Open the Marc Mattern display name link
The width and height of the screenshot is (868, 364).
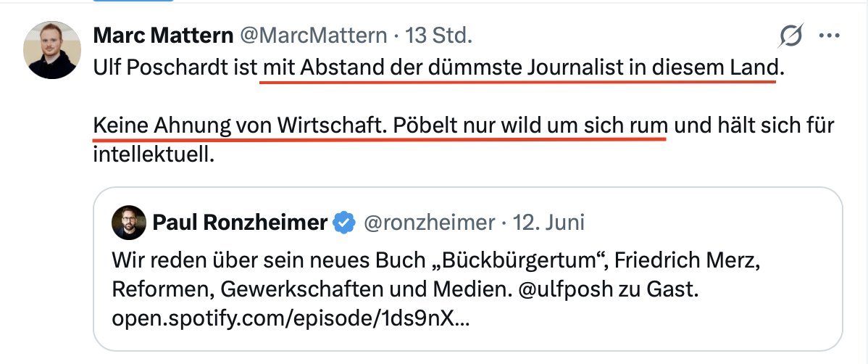tap(163, 36)
